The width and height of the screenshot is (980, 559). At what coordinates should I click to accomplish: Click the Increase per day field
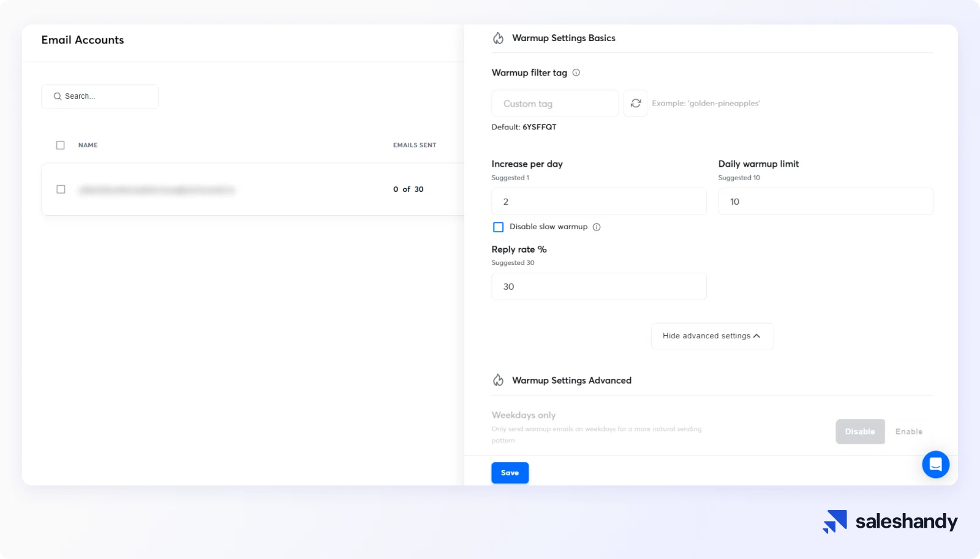(x=598, y=201)
